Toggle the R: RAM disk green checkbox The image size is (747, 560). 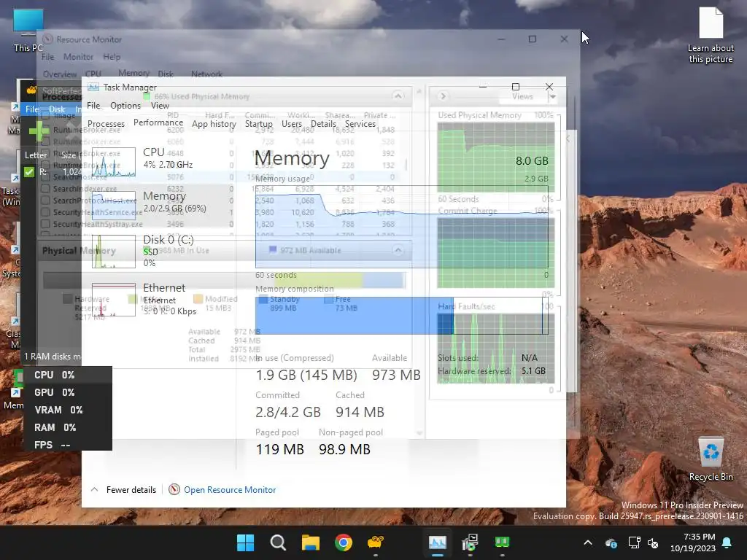(29, 172)
